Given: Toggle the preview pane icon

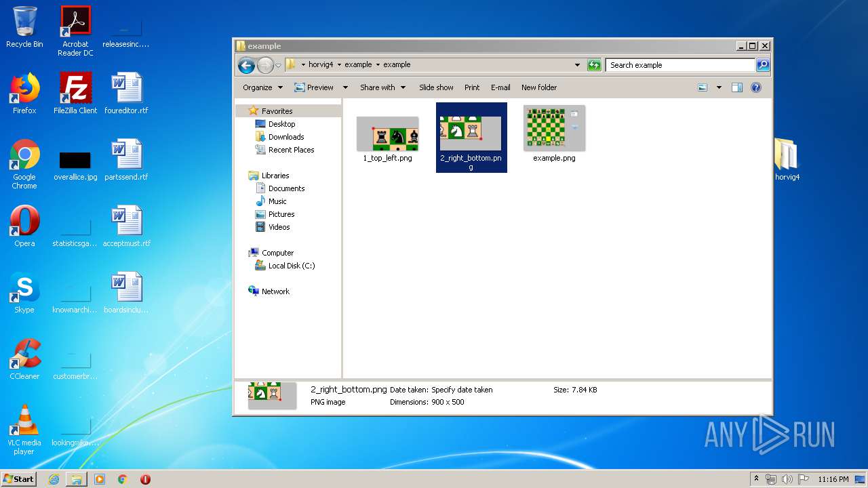Looking at the screenshot, I should click(737, 87).
